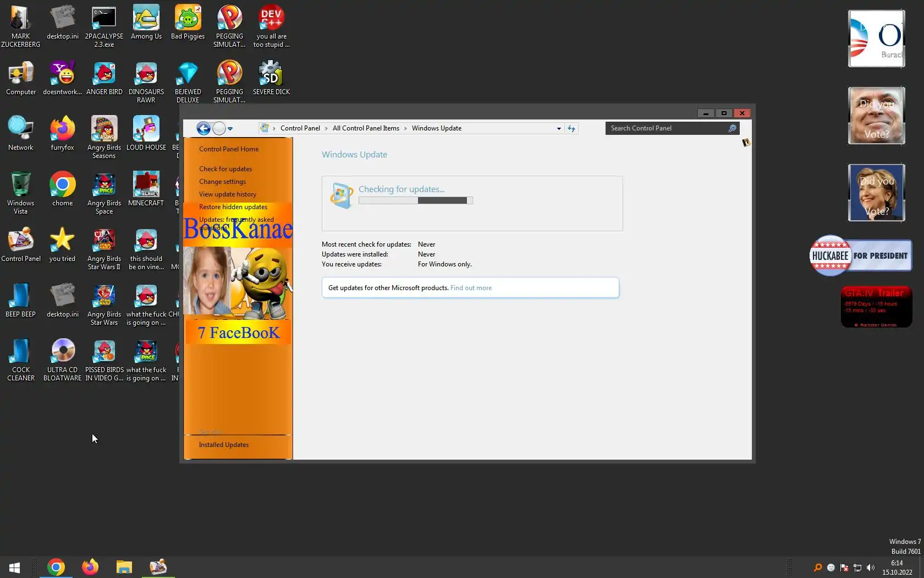
Task: Click the GTA:IV Trailer countdown gadget
Action: coord(876,307)
